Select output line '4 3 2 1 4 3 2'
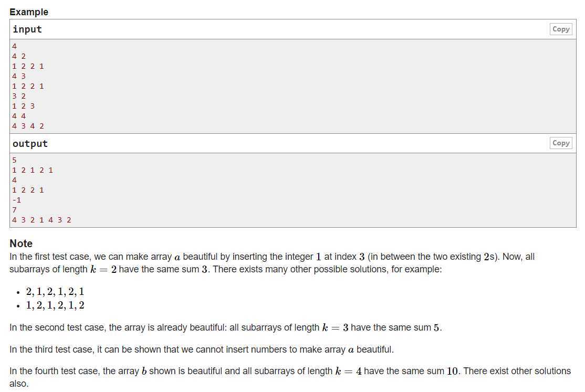 pos(41,220)
